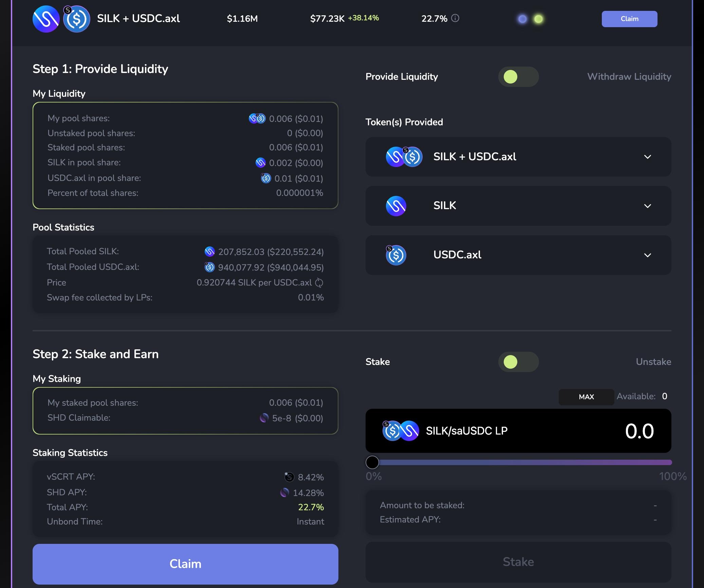Expand the USDC.axl token option chevron
704x588 pixels.
point(647,255)
